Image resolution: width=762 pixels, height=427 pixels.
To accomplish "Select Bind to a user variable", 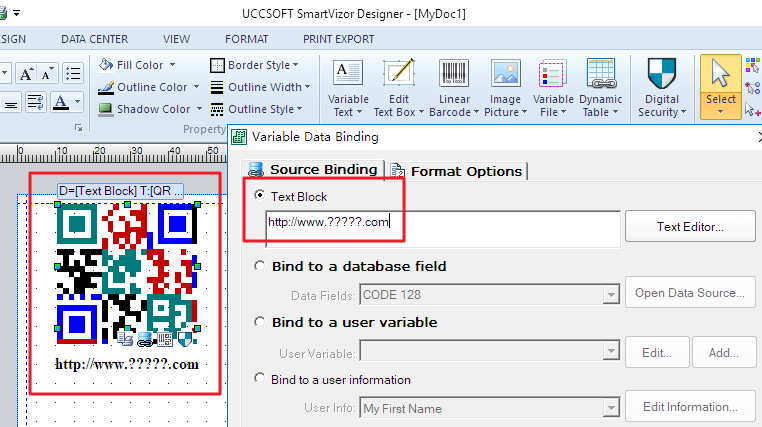I will tap(260, 322).
